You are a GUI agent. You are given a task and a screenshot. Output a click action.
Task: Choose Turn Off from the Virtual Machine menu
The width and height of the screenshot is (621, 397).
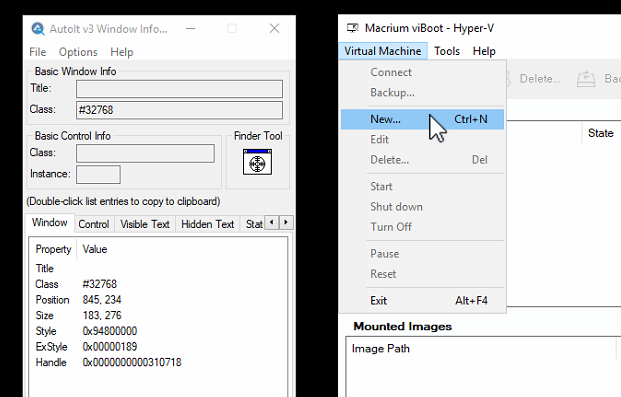(423, 227)
